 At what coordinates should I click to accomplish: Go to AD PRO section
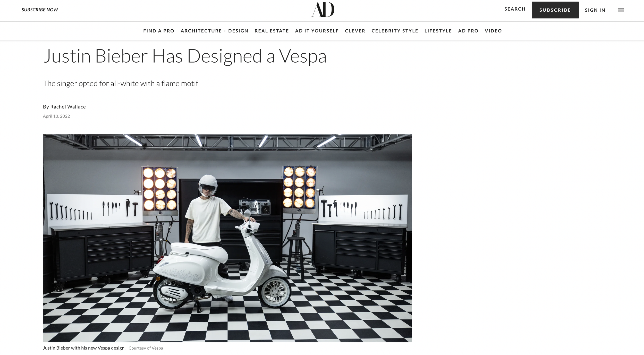point(468,31)
